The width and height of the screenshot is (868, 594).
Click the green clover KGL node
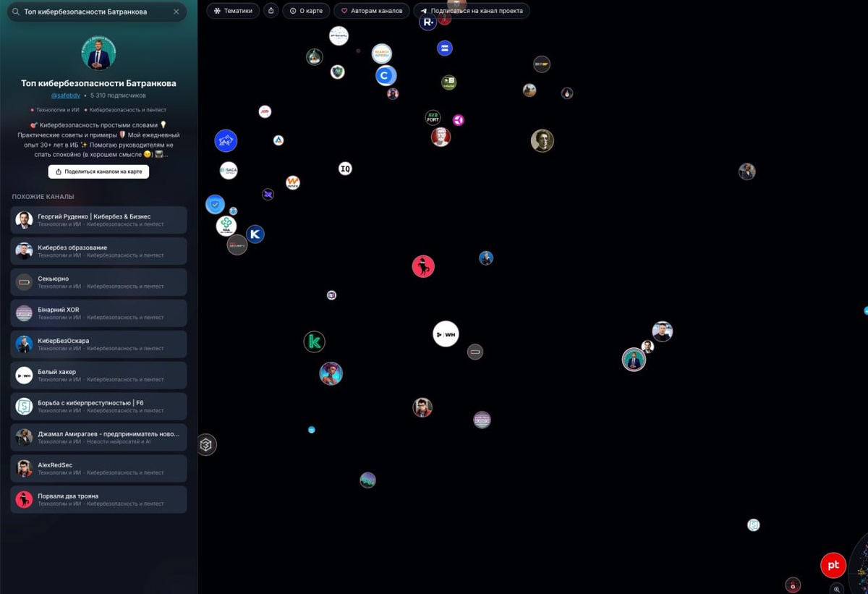click(226, 226)
